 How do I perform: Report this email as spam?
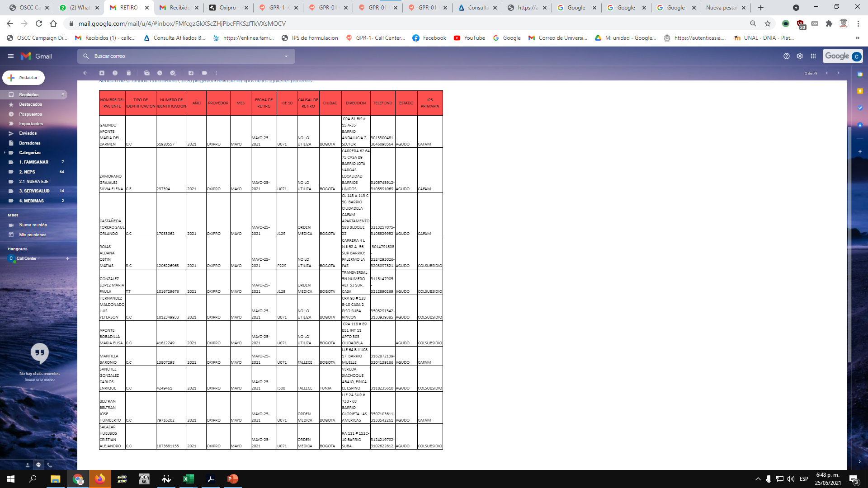pos(115,73)
